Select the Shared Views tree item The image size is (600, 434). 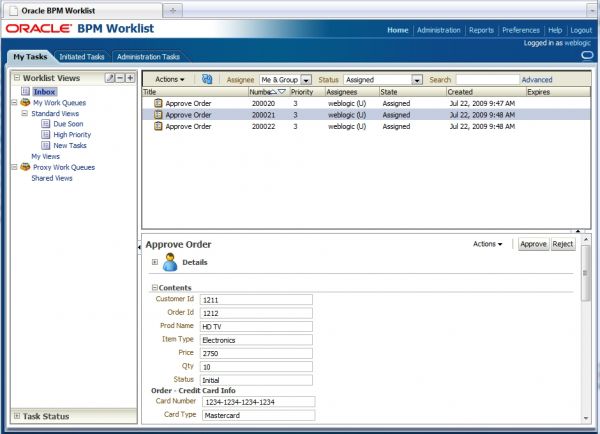click(x=52, y=178)
